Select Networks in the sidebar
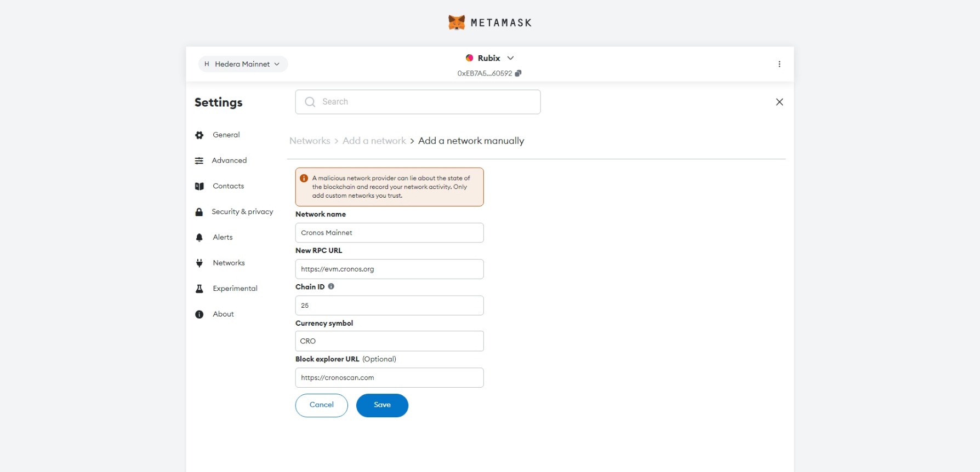Screen dimensions: 980x472 [229, 263]
